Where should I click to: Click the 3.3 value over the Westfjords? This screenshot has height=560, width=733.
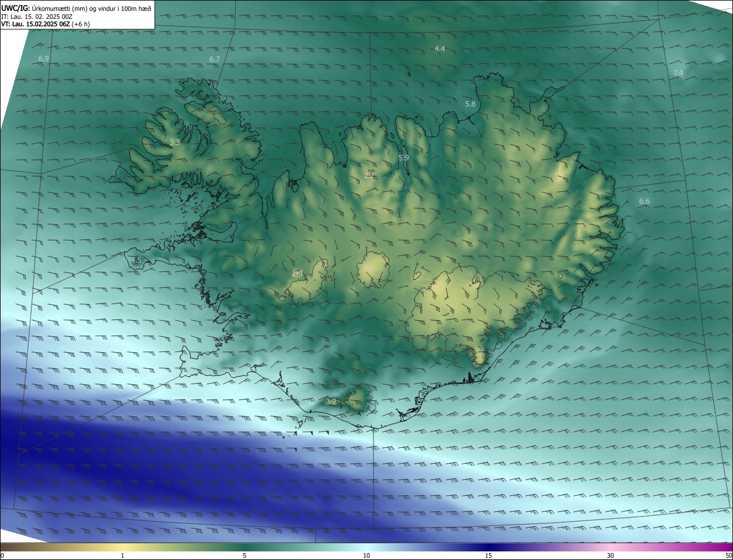click(175, 142)
